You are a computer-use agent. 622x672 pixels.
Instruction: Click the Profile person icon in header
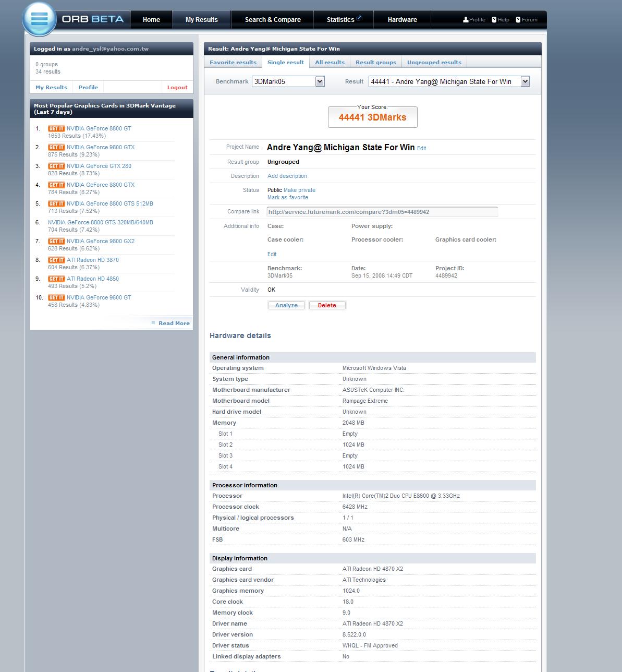click(466, 20)
